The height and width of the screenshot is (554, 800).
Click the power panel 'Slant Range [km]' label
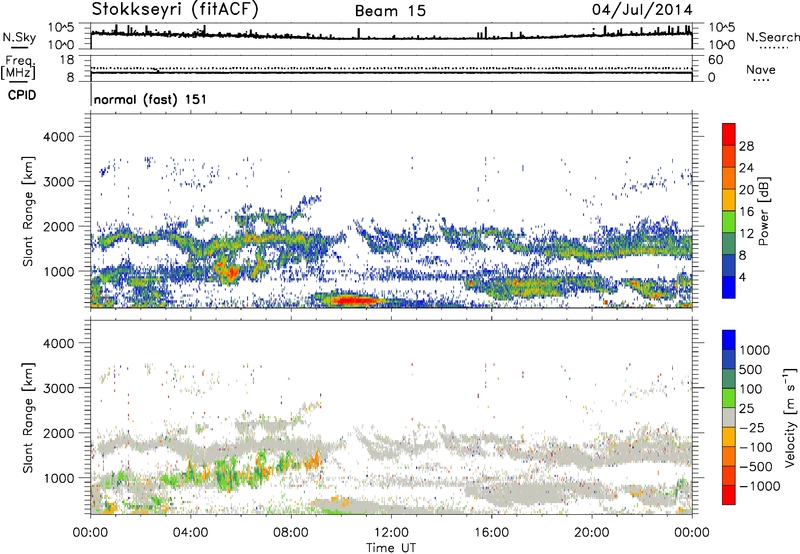(x=28, y=211)
